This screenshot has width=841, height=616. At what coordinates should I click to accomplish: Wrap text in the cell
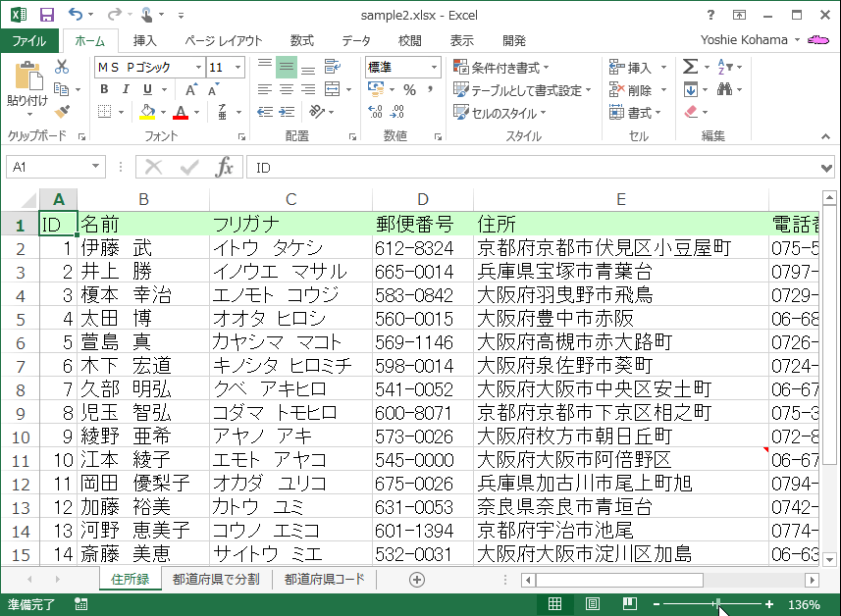[333, 67]
